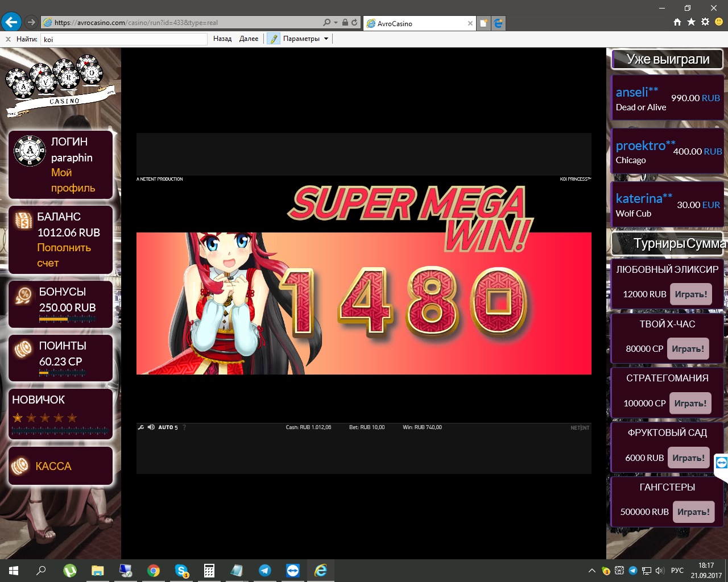728x582 pixels.
Task: Open the address bar dropdown arrow
Action: click(x=336, y=23)
